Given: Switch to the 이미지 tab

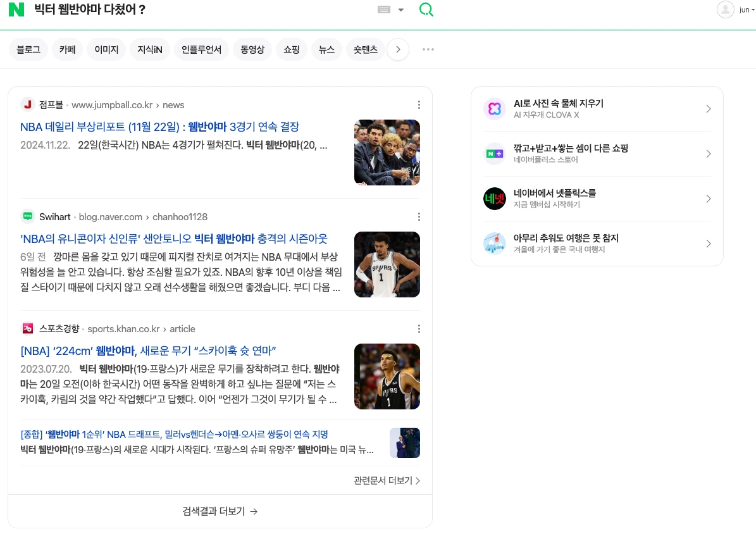Looking at the screenshot, I should click(106, 49).
